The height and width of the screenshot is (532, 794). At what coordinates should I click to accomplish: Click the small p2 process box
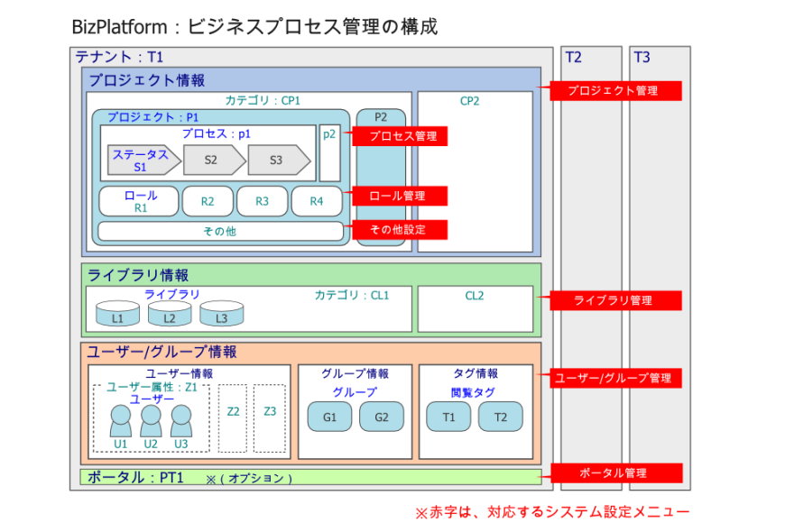point(329,153)
